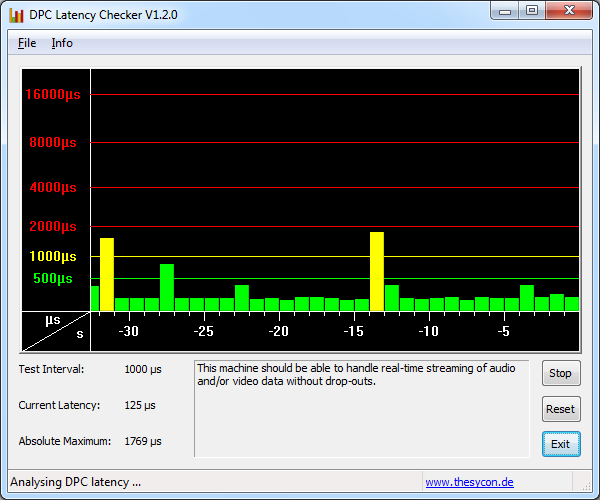Close the DPC Latency Checker window
600x500 pixels.
(569, 11)
